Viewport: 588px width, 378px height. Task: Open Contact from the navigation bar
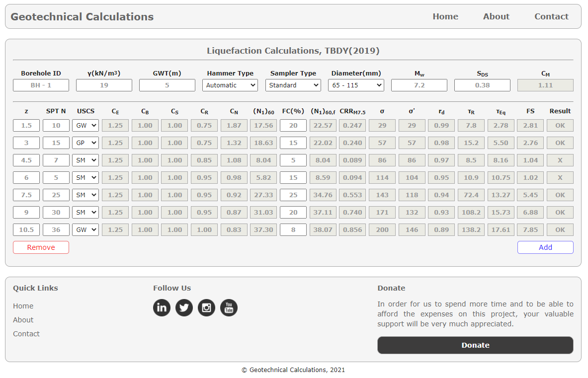click(x=551, y=16)
